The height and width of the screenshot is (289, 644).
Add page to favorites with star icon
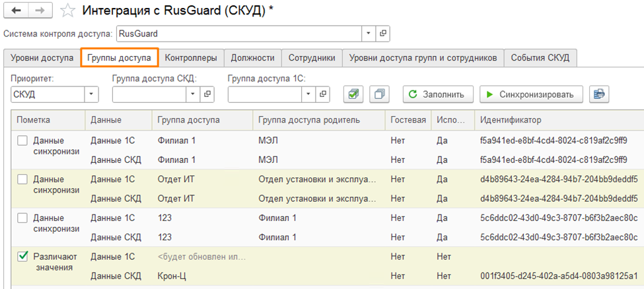click(67, 11)
